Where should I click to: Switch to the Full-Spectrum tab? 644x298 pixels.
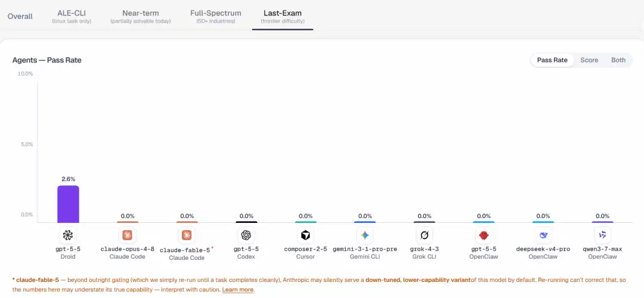point(216,17)
